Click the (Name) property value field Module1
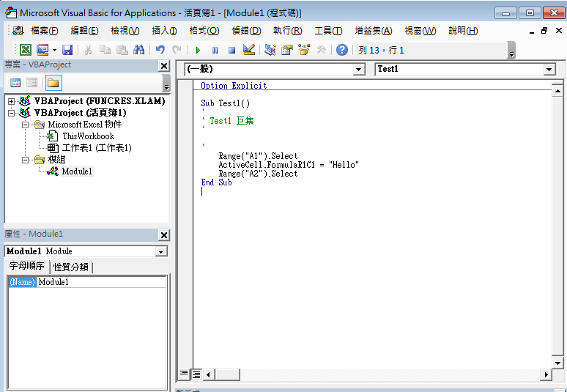This screenshot has width=567, height=392. 101,282
